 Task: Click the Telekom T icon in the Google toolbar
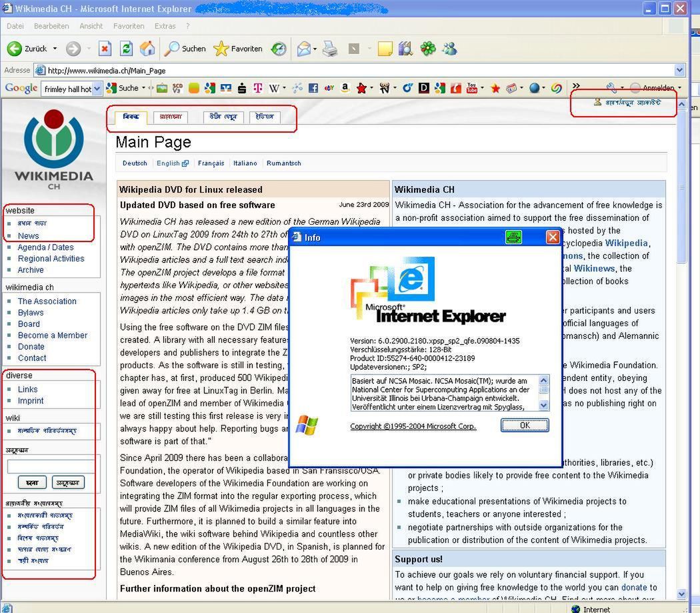[257, 88]
